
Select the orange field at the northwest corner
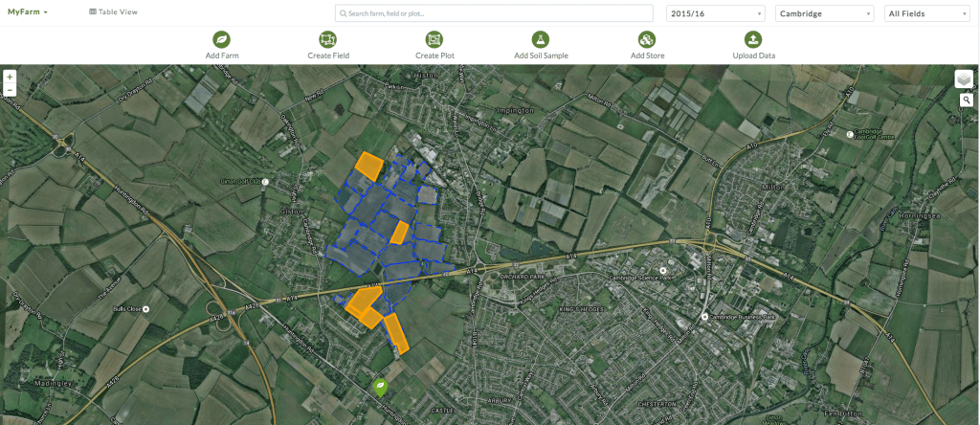click(368, 166)
